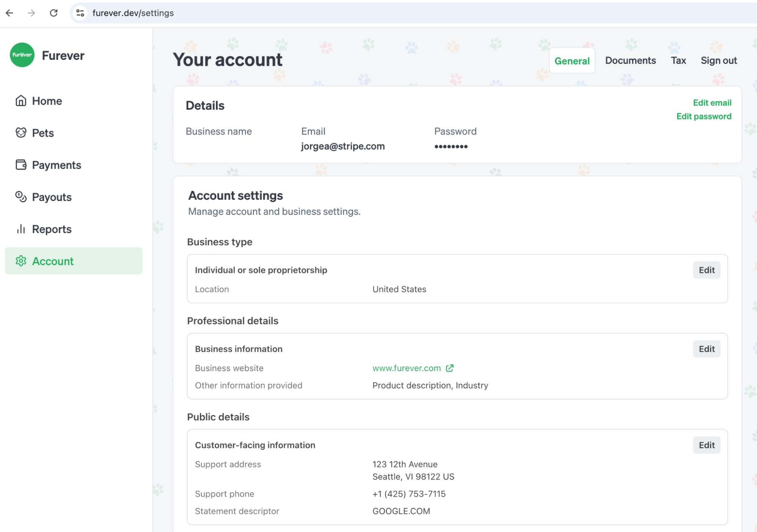Click the browser back arrow
The height and width of the screenshot is (532, 757).
[9, 13]
